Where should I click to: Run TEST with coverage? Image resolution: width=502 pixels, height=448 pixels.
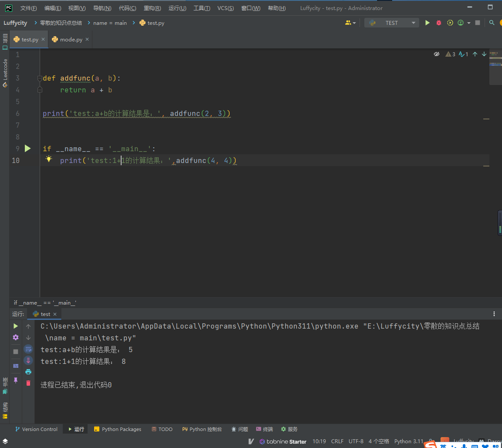tap(449, 23)
